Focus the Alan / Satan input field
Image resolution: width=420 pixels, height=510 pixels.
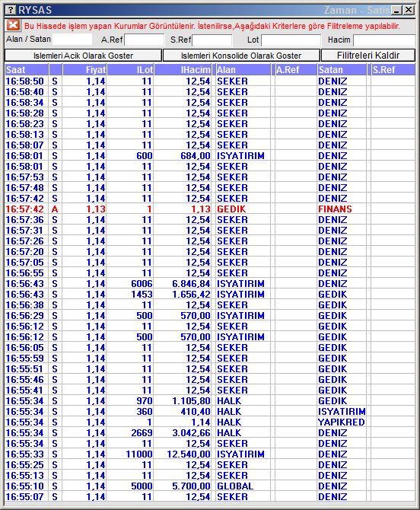(72, 40)
